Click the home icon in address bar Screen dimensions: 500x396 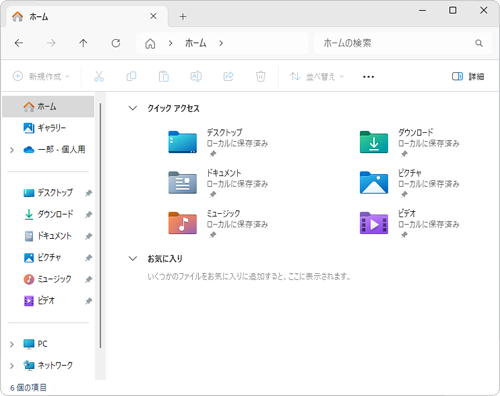click(x=150, y=43)
